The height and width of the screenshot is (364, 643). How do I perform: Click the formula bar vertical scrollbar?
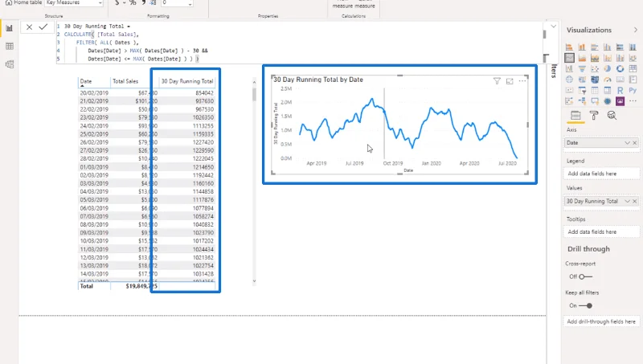point(545,35)
